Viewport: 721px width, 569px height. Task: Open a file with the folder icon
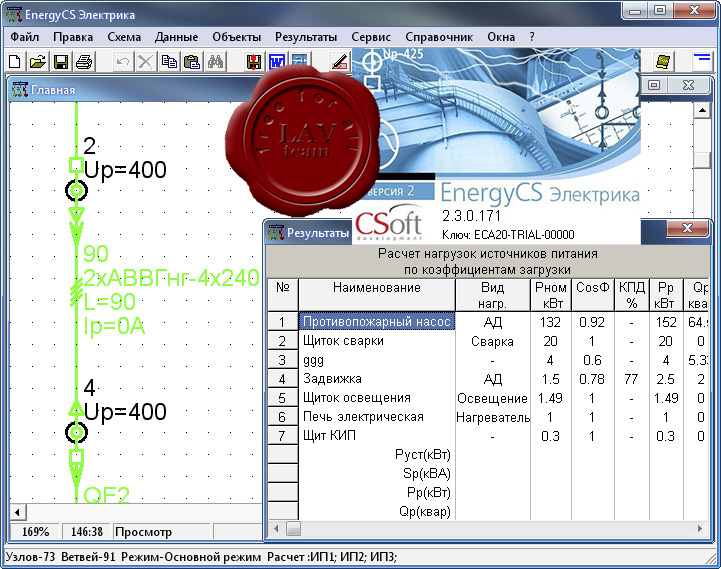coord(38,61)
